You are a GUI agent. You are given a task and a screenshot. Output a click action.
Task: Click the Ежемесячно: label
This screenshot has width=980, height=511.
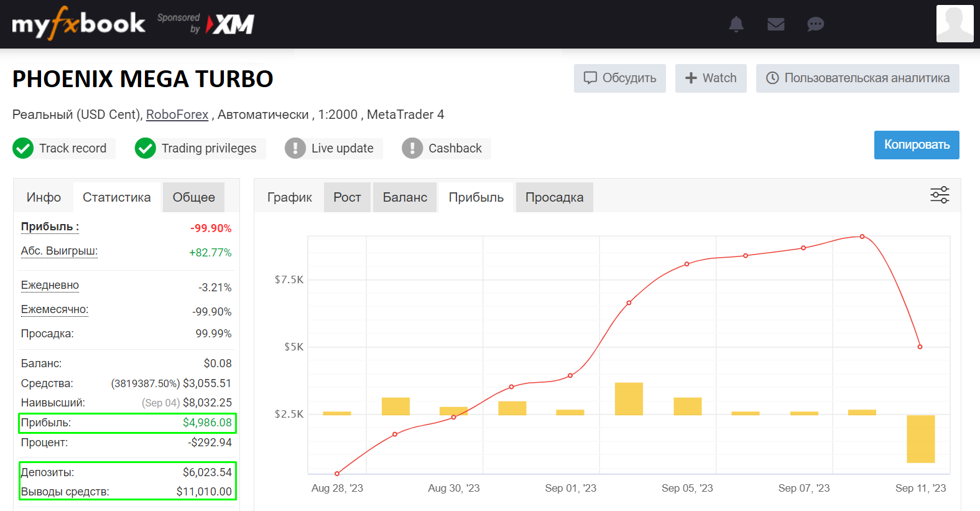point(55,309)
